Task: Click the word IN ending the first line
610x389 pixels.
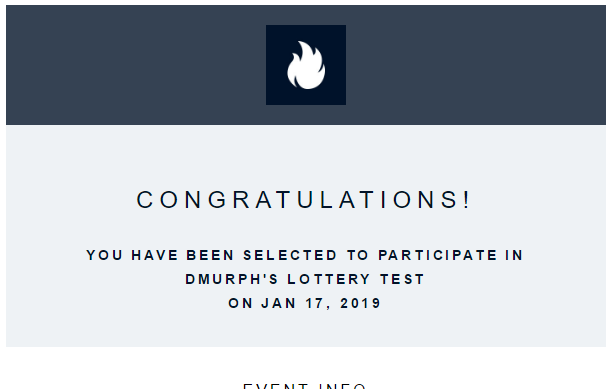Action: point(514,255)
